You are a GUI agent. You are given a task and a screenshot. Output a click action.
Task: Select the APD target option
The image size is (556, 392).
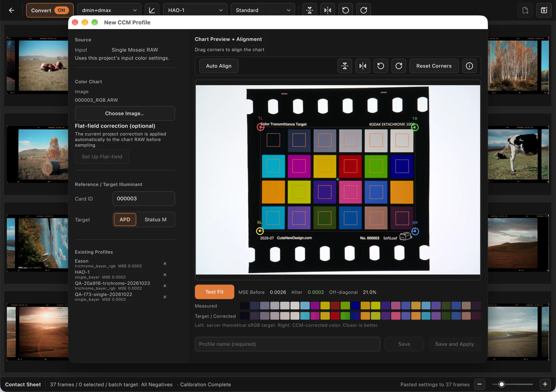[125, 220]
